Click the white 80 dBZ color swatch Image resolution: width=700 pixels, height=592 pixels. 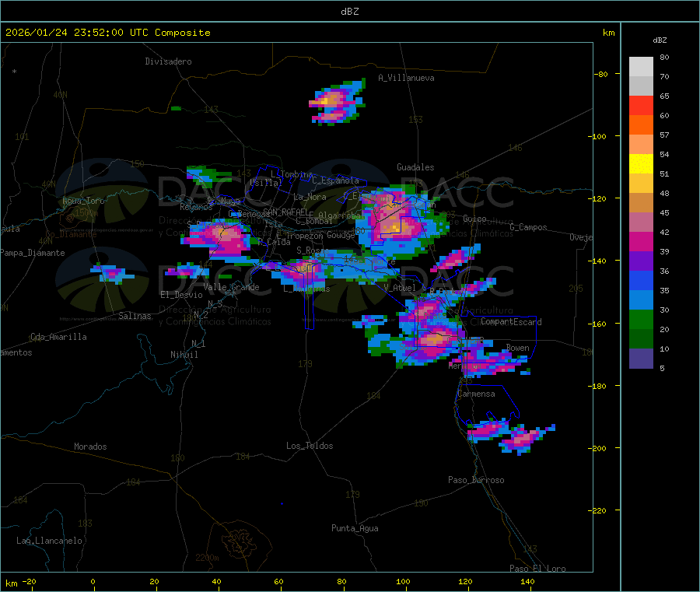coord(641,67)
